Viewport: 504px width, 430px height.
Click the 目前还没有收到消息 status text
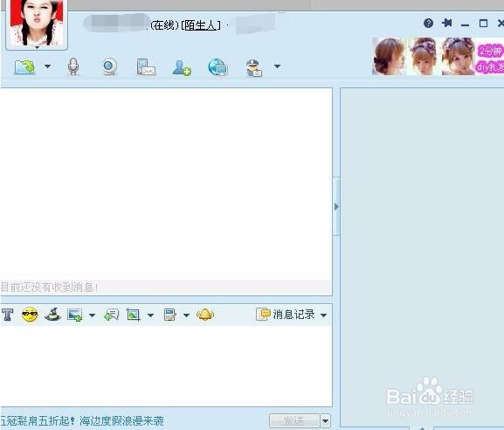49,288
